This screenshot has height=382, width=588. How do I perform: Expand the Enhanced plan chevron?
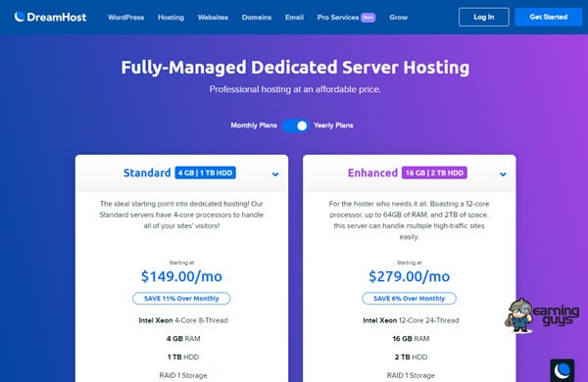pos(503,174)
